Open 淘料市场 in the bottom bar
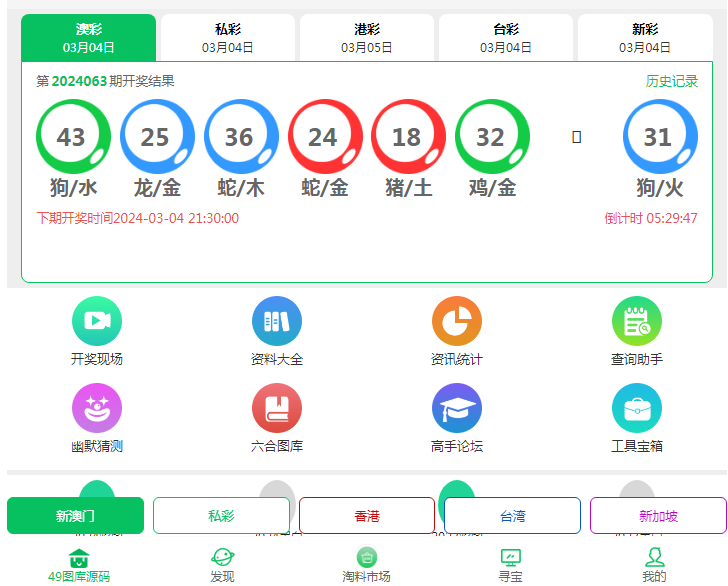 [x=366, y=566]
